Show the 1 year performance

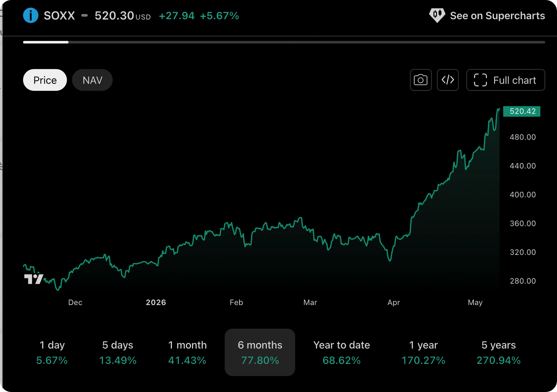424,352
